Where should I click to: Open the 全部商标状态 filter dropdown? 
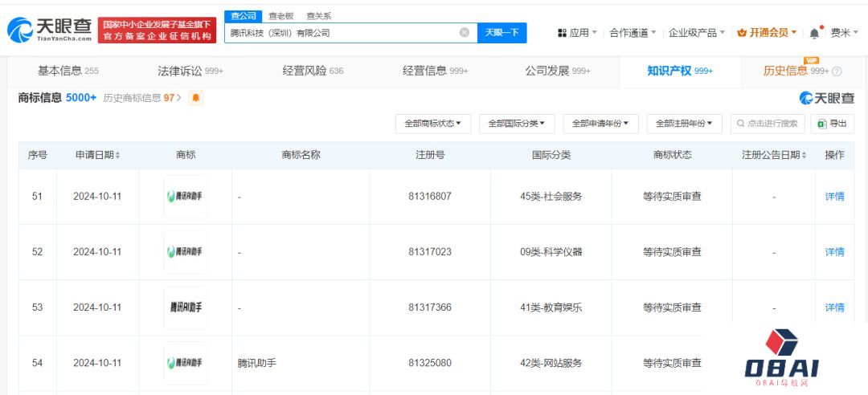point(433,124)
